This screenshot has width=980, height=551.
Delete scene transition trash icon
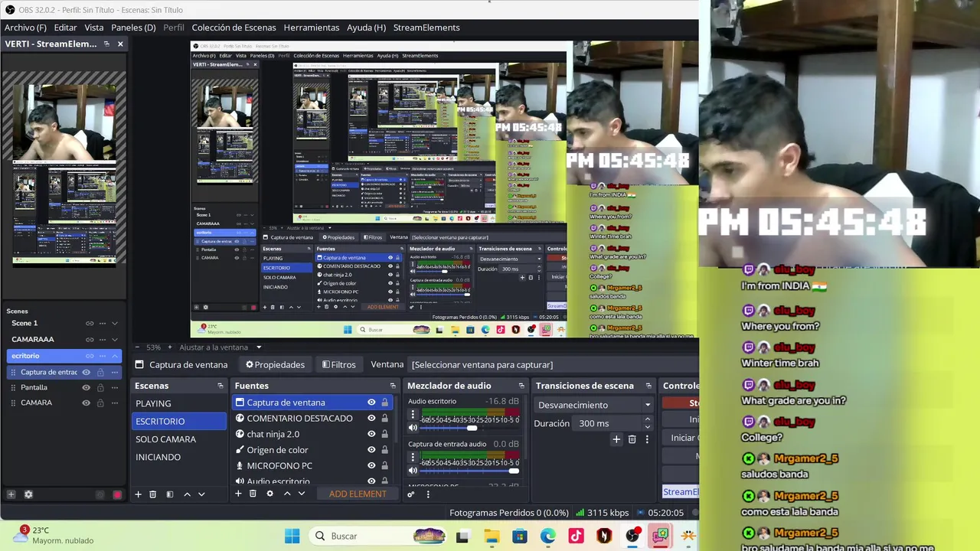(632, 439)
